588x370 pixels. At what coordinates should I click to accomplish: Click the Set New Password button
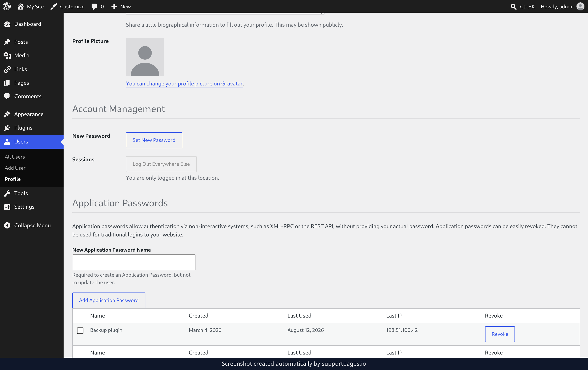(154, 140)
